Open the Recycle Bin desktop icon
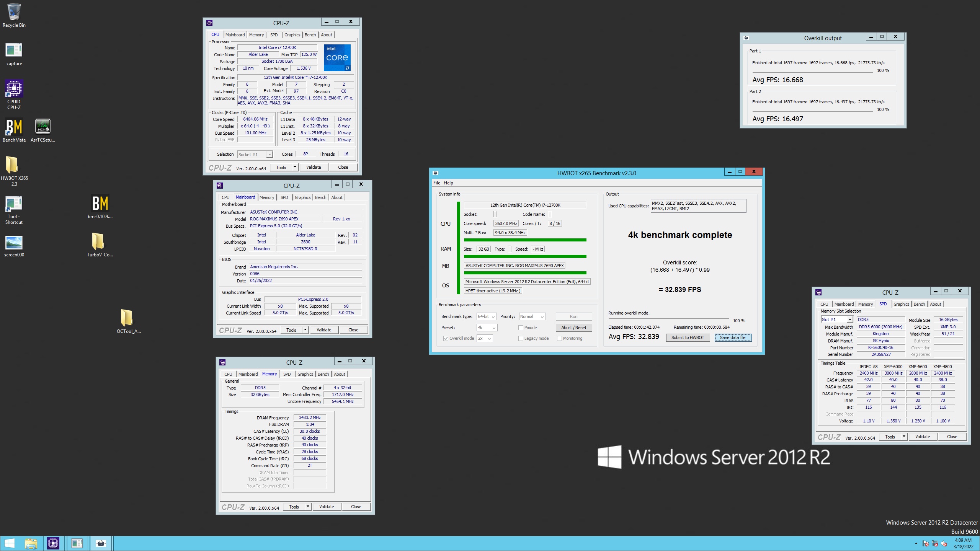980x551 pixels. coord(14,16)
